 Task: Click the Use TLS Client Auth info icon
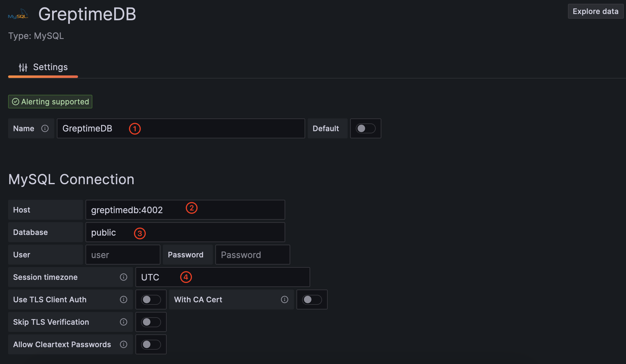click(x=123, y=299)
